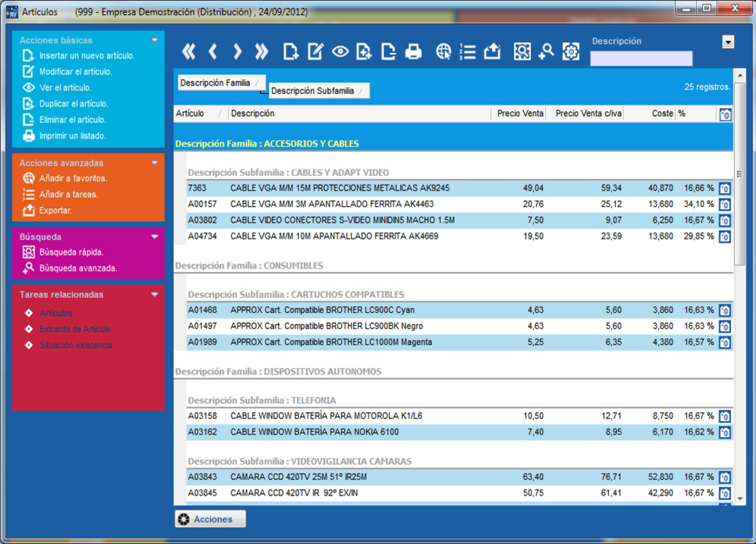Screen dimensions: 756x544
Task: Sort by Descripción column header
Action: click(x=360, y=114)
